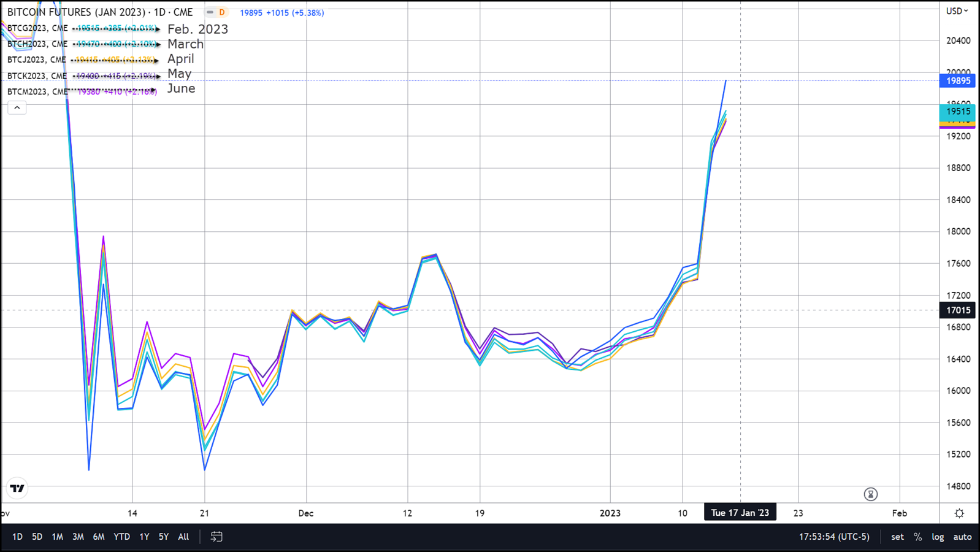
Task: Open the USD currency dropdown
Action: [957, 11]
